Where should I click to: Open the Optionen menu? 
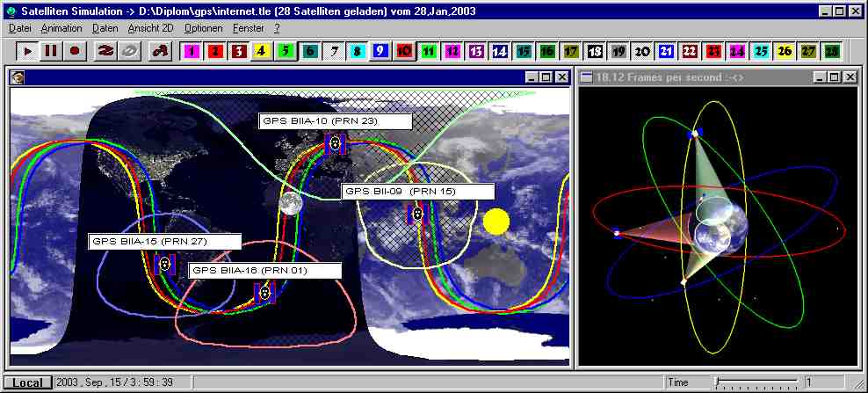(x=204, y=28)
